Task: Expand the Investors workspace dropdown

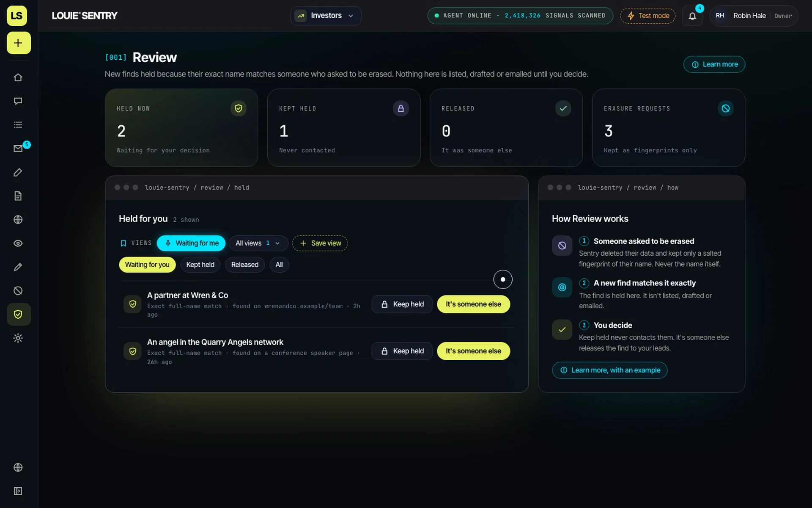Action: pyautogui.click(x=326, y=16)
